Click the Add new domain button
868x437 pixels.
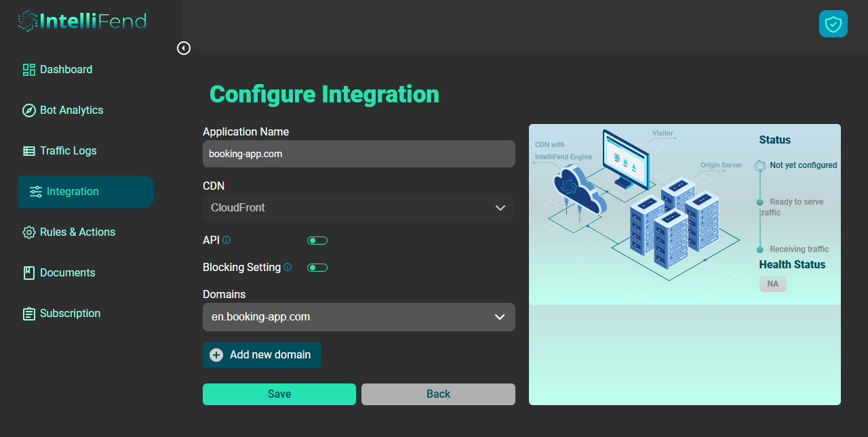tap(262, 355)
